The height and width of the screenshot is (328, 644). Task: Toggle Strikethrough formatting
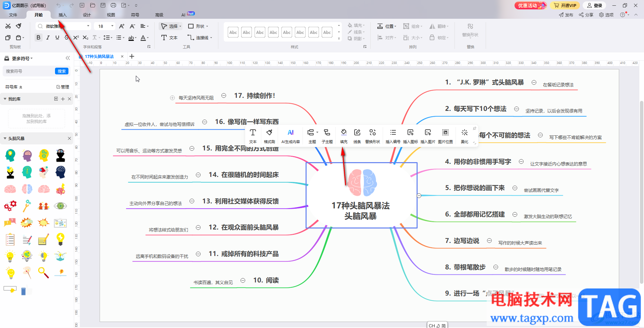[67, 38]
